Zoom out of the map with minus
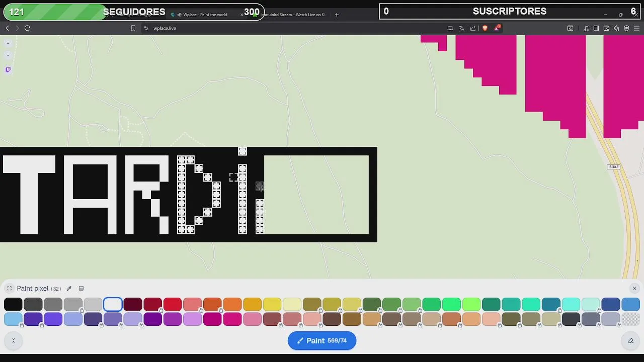Screen dimensions: 644x362 [x=8, y=55]
